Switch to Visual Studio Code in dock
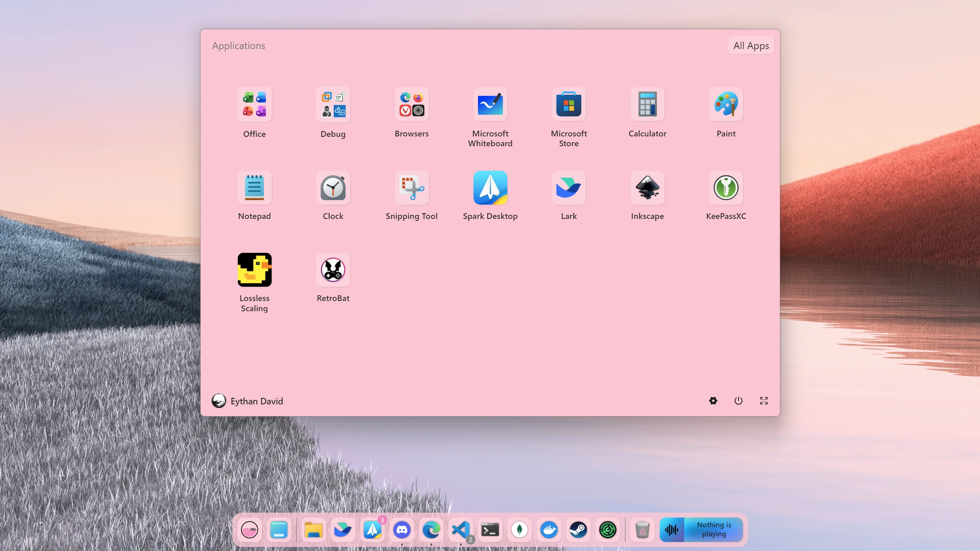The height and width of the screenshot is (551, 980). pos(461,530)
